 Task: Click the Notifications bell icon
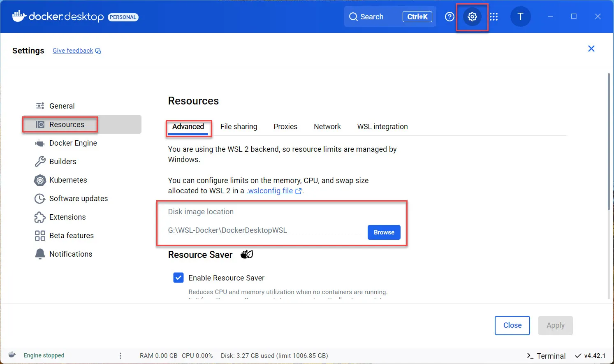coord(39,254)
